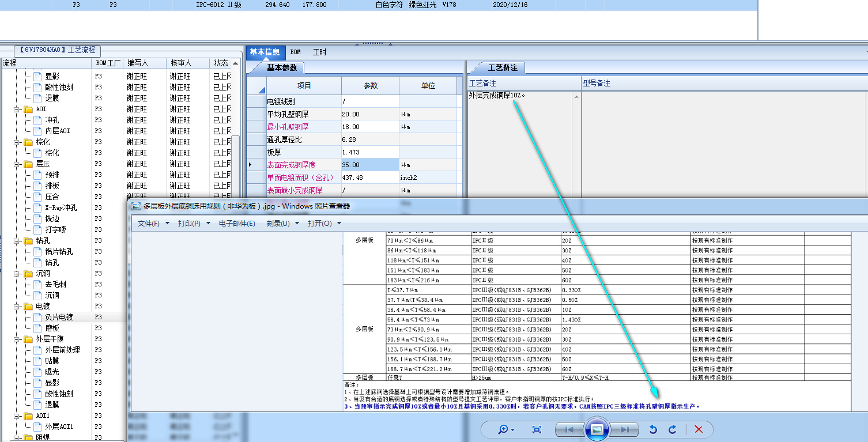Select 负片电镀 process document icon
Image resolution: width=868 pixels, height=442 pixels.
pyautogui.click(x=37, y=317)
